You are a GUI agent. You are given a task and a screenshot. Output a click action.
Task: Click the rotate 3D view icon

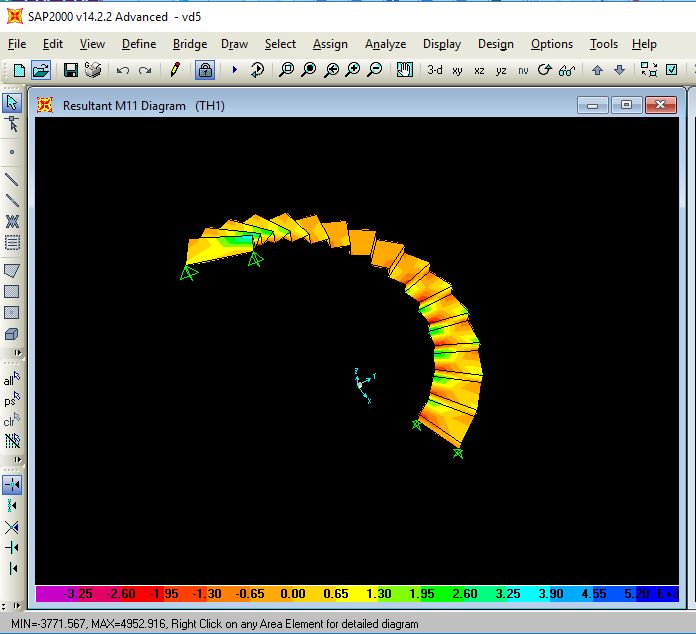pyautogui.click(x=545, y=70)
